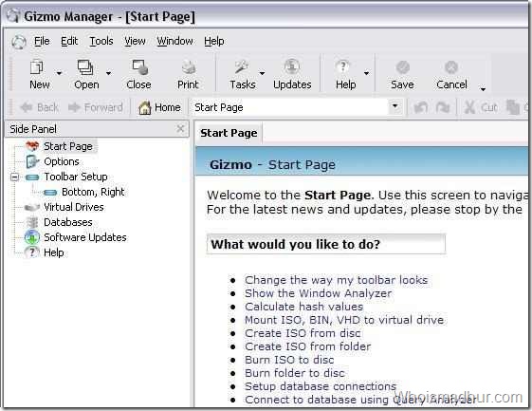Select 'Bottom, Right' tree label
Screen dimensions: 532x411
93,192
